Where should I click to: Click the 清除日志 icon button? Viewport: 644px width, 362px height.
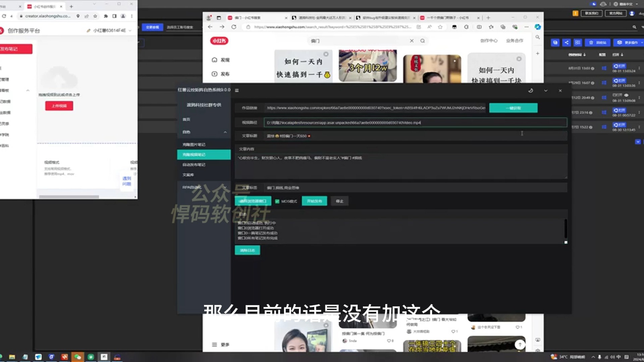coord(247,250)
